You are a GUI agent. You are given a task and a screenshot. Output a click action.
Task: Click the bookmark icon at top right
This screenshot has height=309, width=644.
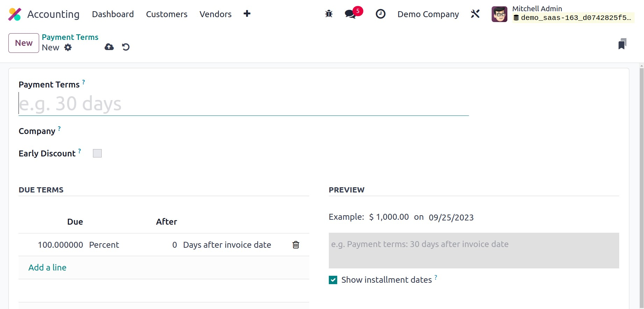tap(622, 44)
